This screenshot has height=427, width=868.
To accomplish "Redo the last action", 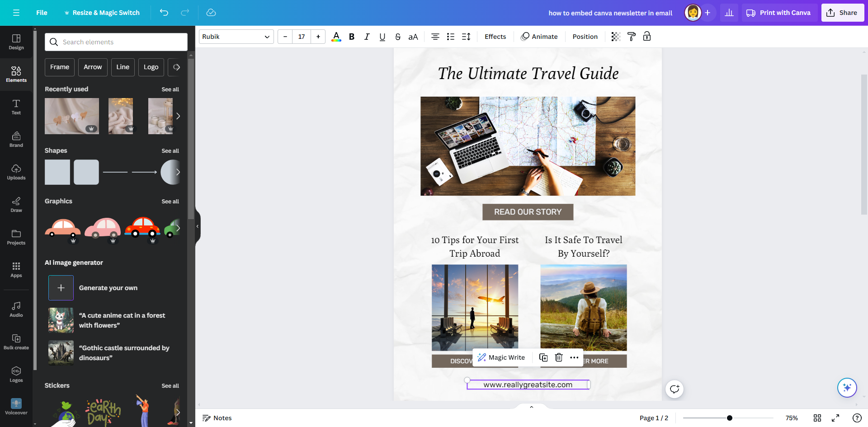I will pyautogui.click(x=185, y=13).
